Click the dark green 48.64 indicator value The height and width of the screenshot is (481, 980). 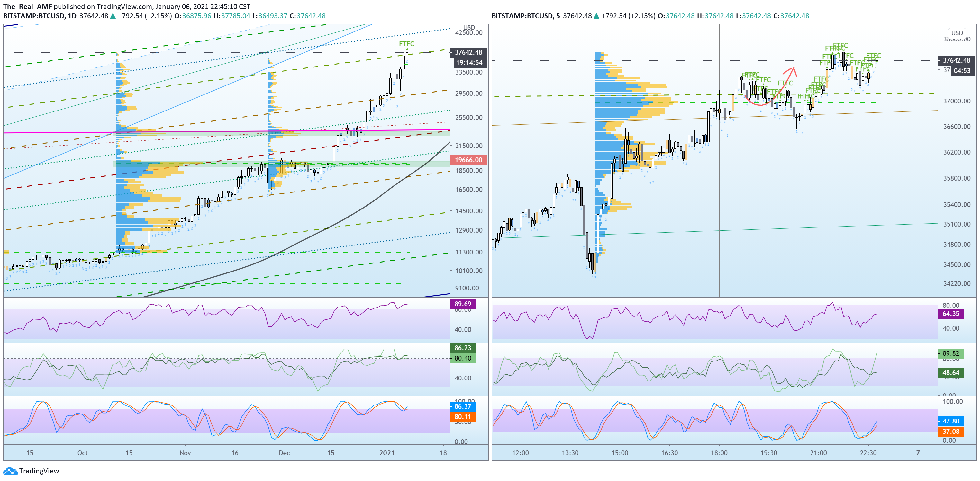pyautogui.click(x=951, y=373)
